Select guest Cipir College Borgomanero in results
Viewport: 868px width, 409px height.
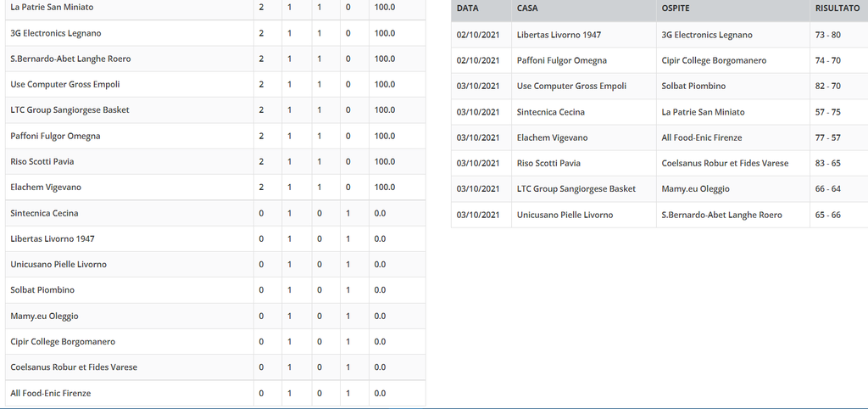click(x=714, y=60)
